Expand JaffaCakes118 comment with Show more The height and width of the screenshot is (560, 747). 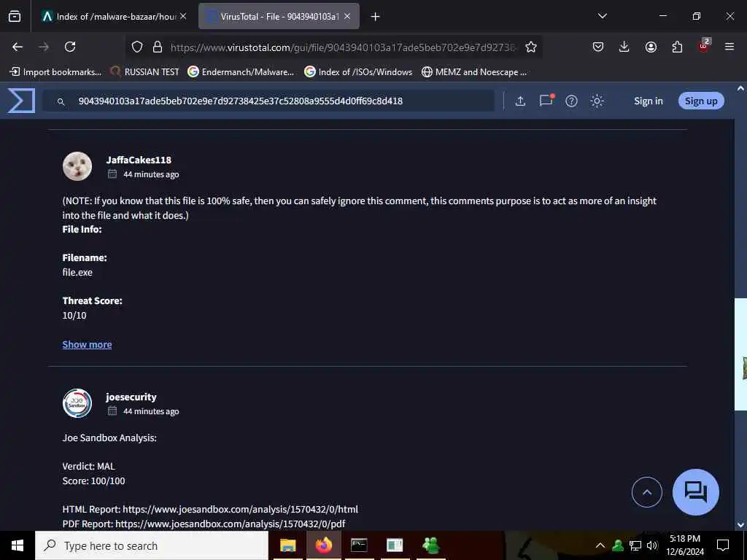pos(88,344)
